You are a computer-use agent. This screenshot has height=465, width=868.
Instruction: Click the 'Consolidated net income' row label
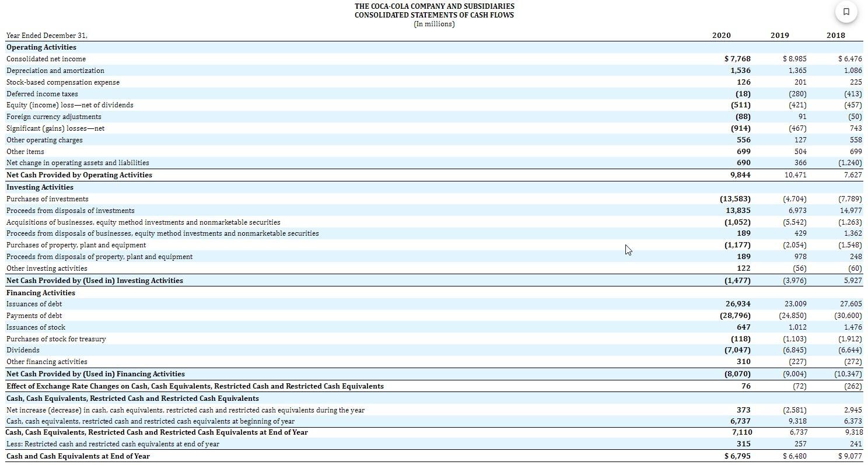46,59
